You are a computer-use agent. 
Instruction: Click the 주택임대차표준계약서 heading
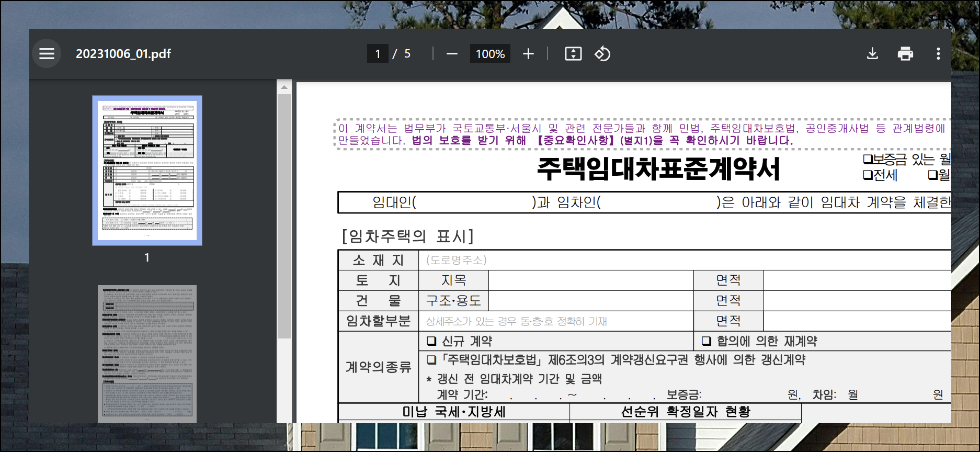click(659, 169)
